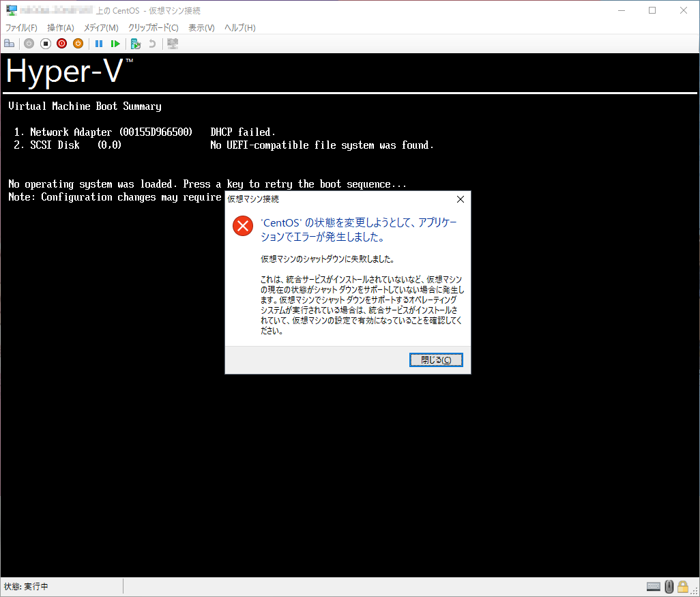Click the lock icon in the status bar

pyautogui.click(x=682, y=586)
